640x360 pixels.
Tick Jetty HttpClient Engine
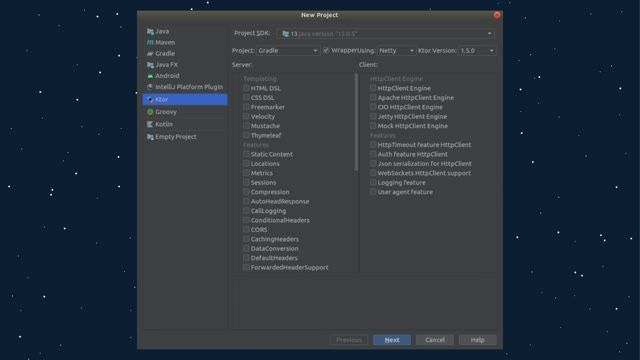point(373,116)
